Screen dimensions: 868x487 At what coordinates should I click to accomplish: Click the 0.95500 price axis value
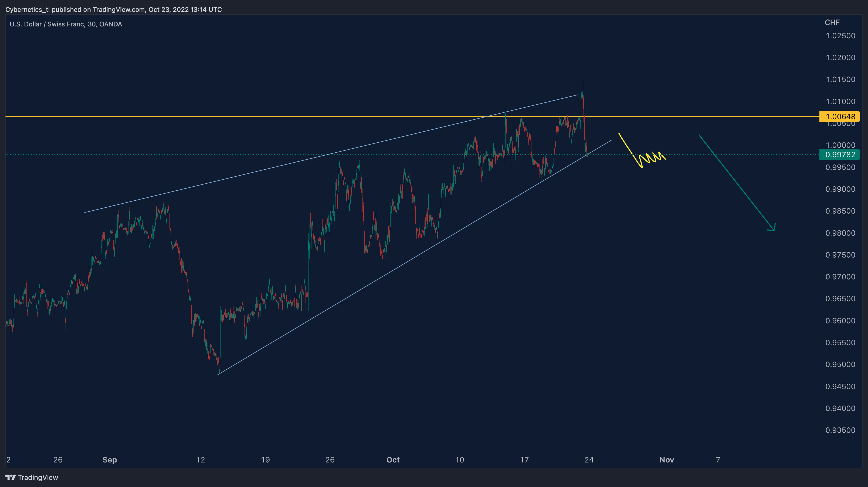coord(840,343)
